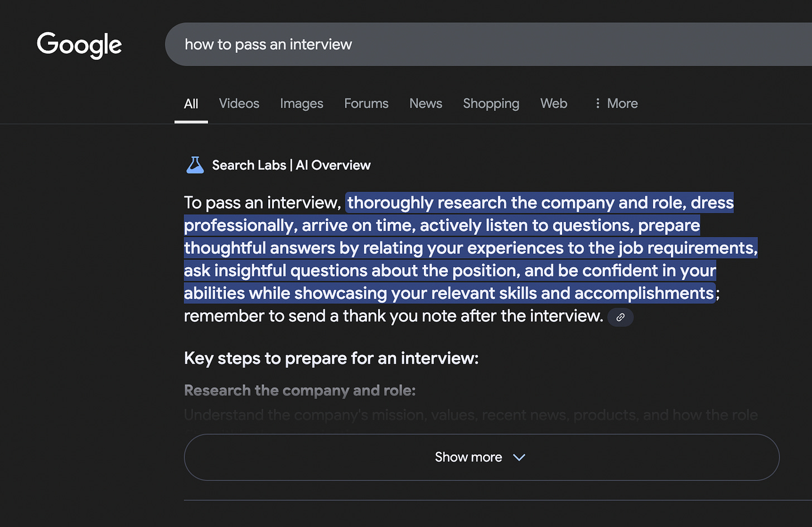This screenshot has height=527, width=812.
Task: Click the Show more button
Action: pos(481,457)
